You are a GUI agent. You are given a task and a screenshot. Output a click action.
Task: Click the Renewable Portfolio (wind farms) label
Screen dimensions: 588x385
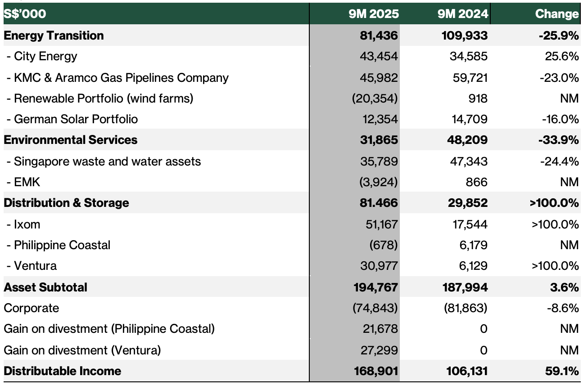click(x=100, y=98)
